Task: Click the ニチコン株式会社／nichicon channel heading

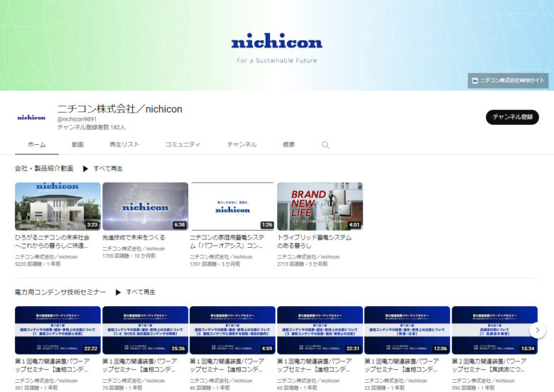Action: 120,109
